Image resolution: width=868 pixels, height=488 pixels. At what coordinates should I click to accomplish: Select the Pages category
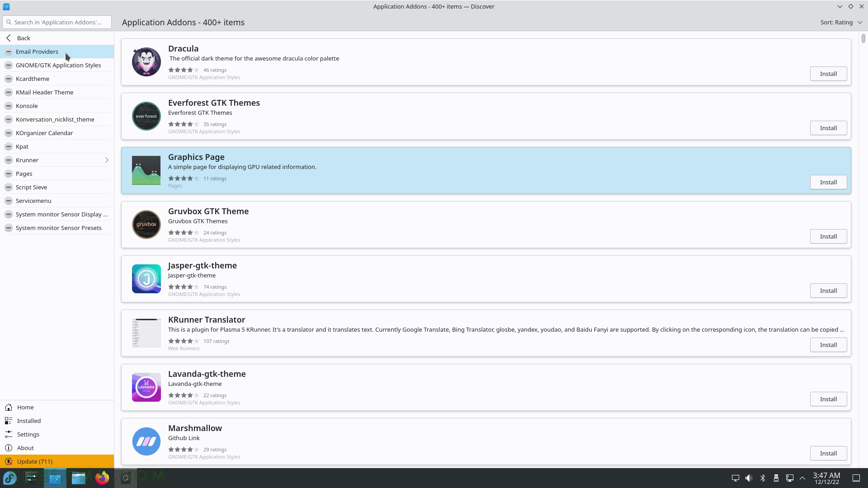coord(57,174)
